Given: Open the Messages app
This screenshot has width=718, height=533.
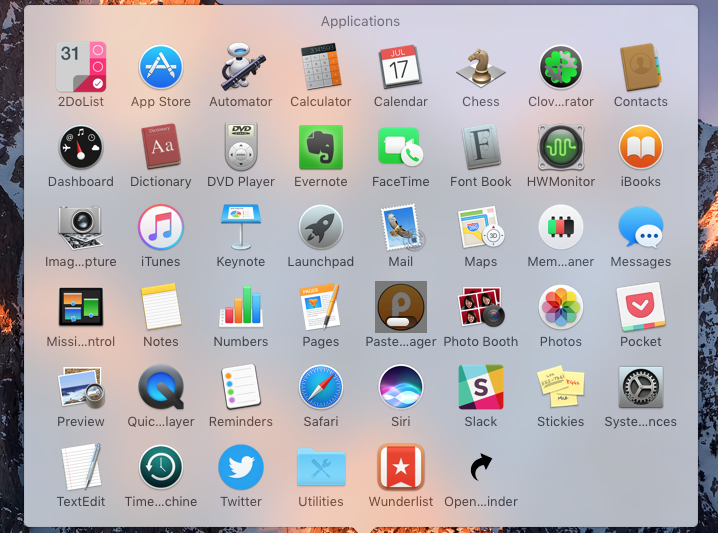Looking at the screenshot, I should [641, 227].
